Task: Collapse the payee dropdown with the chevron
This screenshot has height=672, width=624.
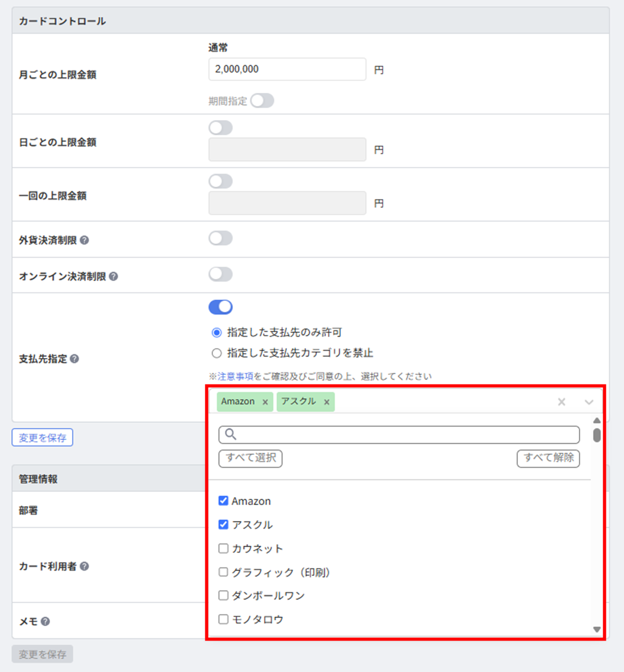Action: (x=589, y=402)
